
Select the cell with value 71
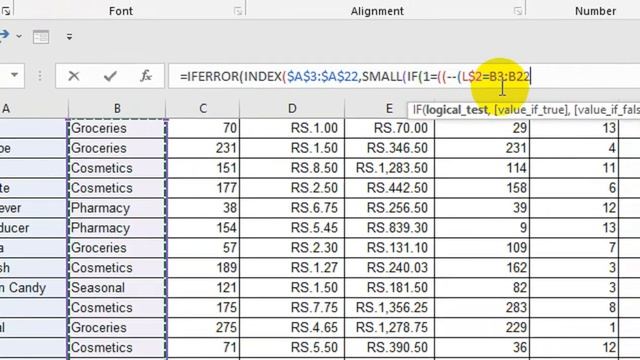203,348
